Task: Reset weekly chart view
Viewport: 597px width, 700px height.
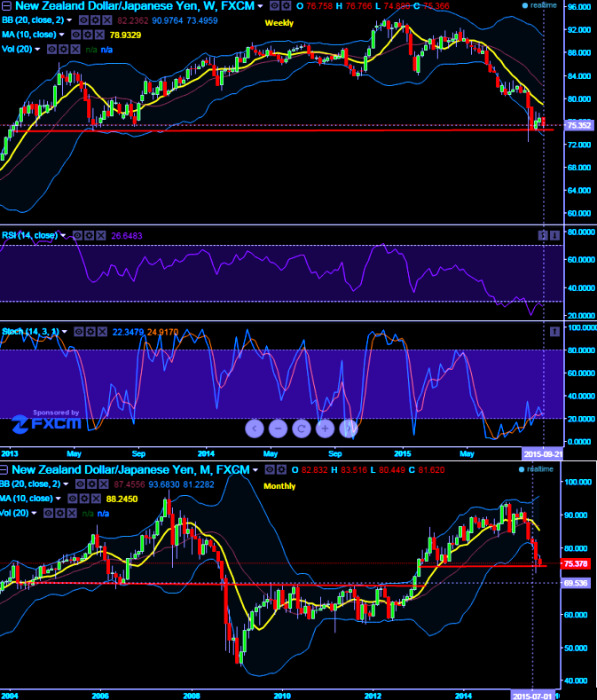Action: pos(302,429)
